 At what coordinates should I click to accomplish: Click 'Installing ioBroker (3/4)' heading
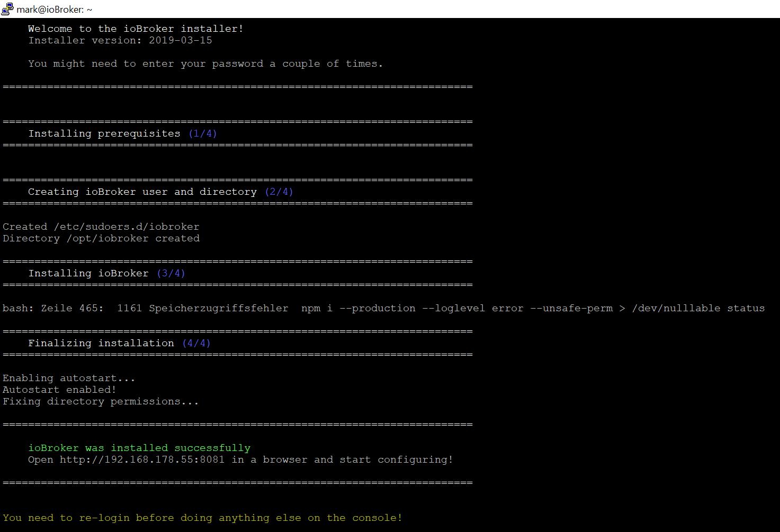pyautogui.click(x=106, y=273)
